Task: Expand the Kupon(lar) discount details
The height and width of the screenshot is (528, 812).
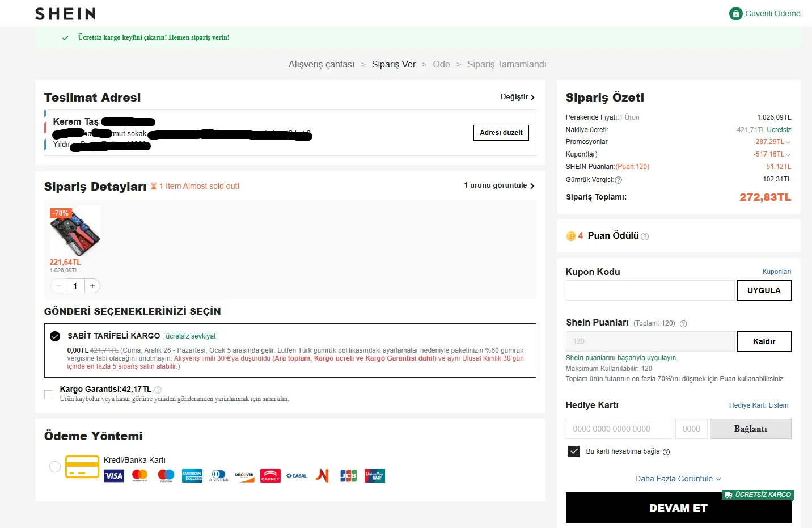Action: (x=788, y=154)
